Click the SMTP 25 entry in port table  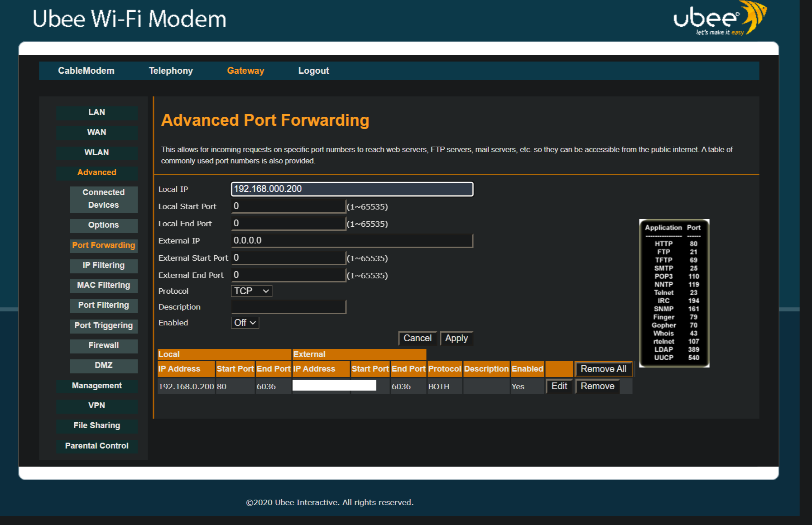pyautogui.click(x=676, y=268)
